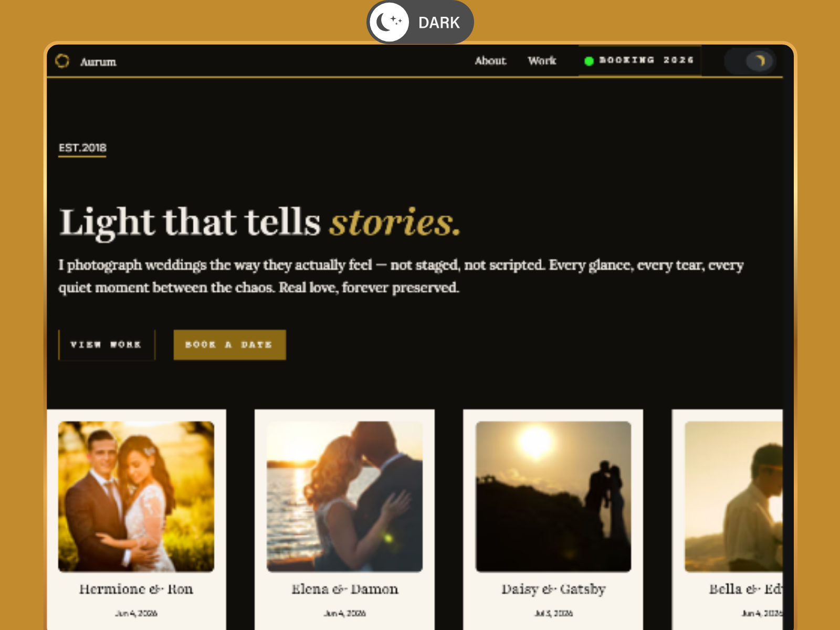840x630 pixels.
Task: Click the Aurum brand name
Action: 98,62
